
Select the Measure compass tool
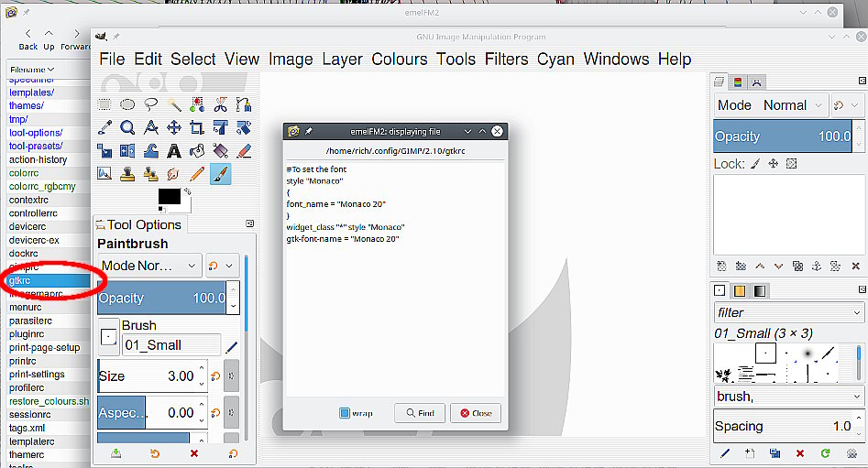click(150, 127)
